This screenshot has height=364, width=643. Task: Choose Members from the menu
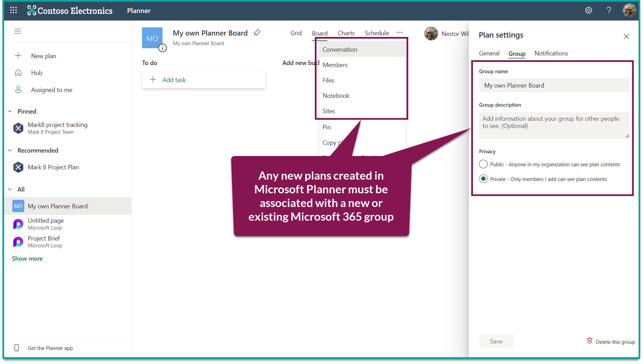(362, 65)
